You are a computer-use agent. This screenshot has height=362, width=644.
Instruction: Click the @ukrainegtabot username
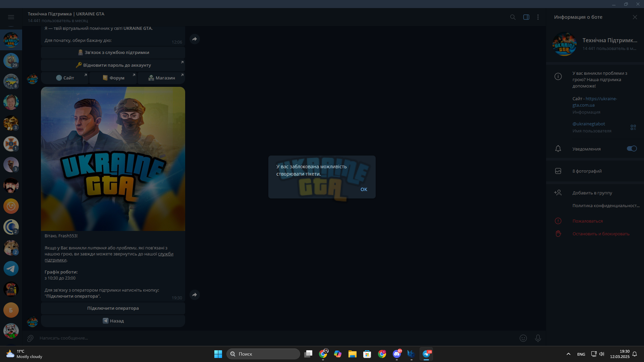pos(589,124)
